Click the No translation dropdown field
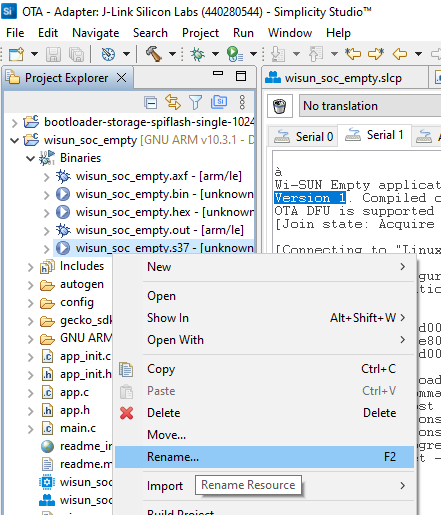 pos(370,106)
